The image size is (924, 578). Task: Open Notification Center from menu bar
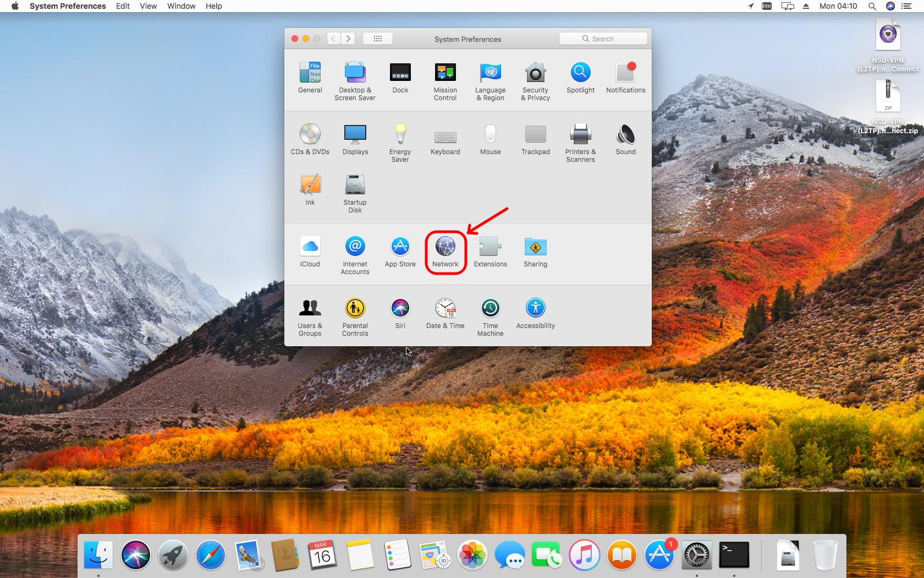coord(906,6)
